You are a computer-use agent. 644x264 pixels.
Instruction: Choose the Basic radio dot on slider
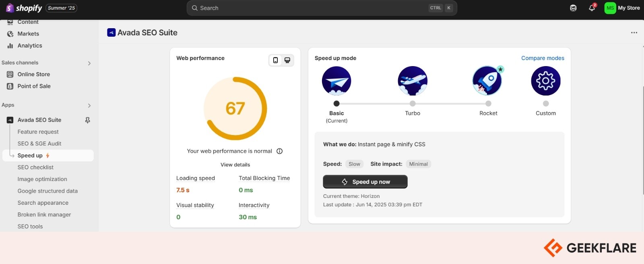point(336,104)
